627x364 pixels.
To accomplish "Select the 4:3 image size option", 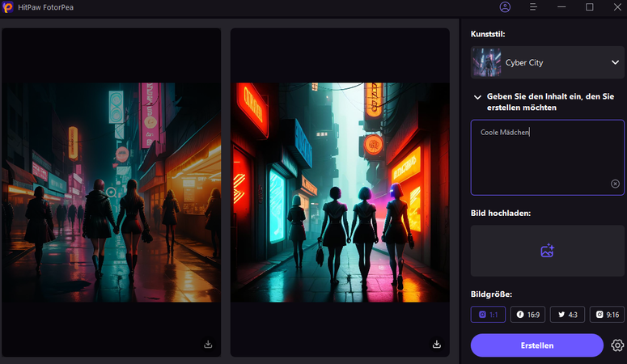I will point(566,315).
